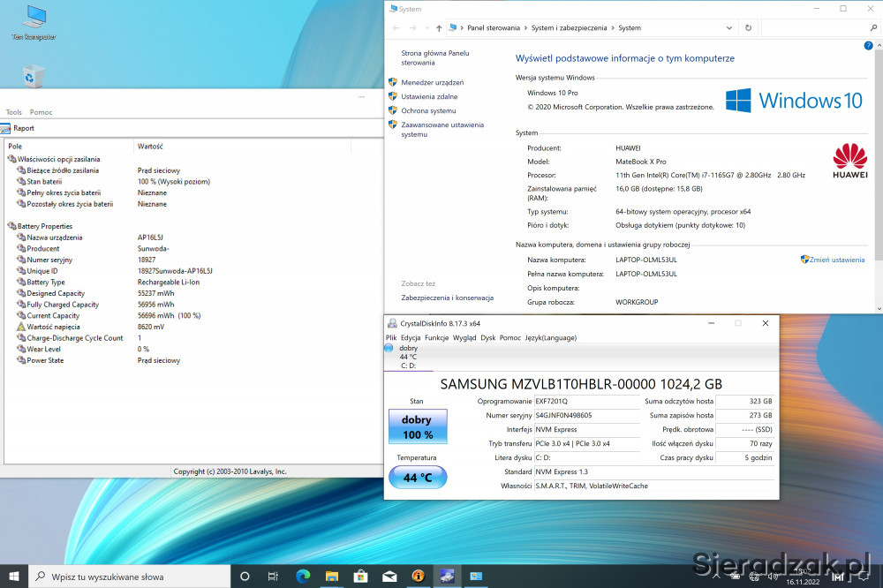
Task: Open the Recycle Bin desktop icon
Action: (34, 78)
